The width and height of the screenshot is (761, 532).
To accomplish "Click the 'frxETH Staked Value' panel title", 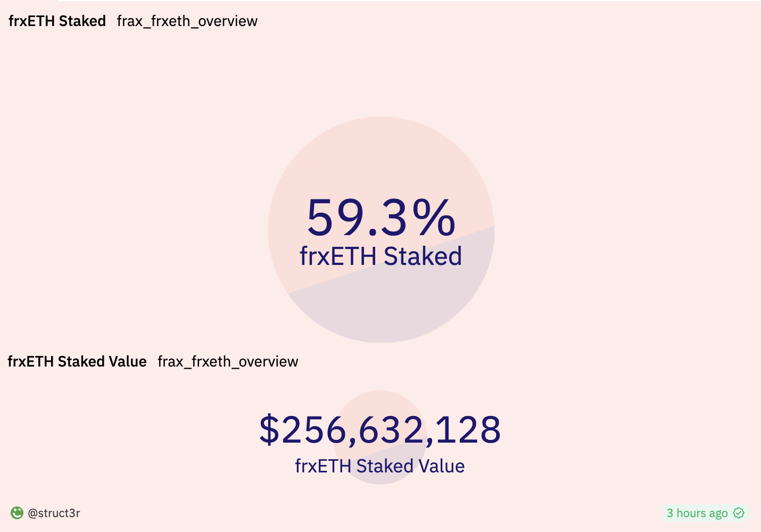I will 77,362.
